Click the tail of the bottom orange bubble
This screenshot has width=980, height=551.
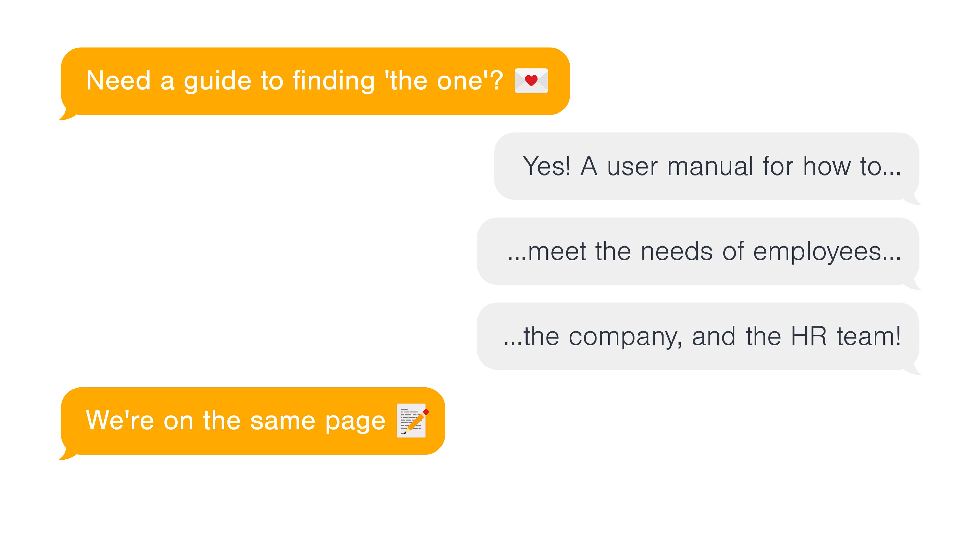(x=67, y=454)
